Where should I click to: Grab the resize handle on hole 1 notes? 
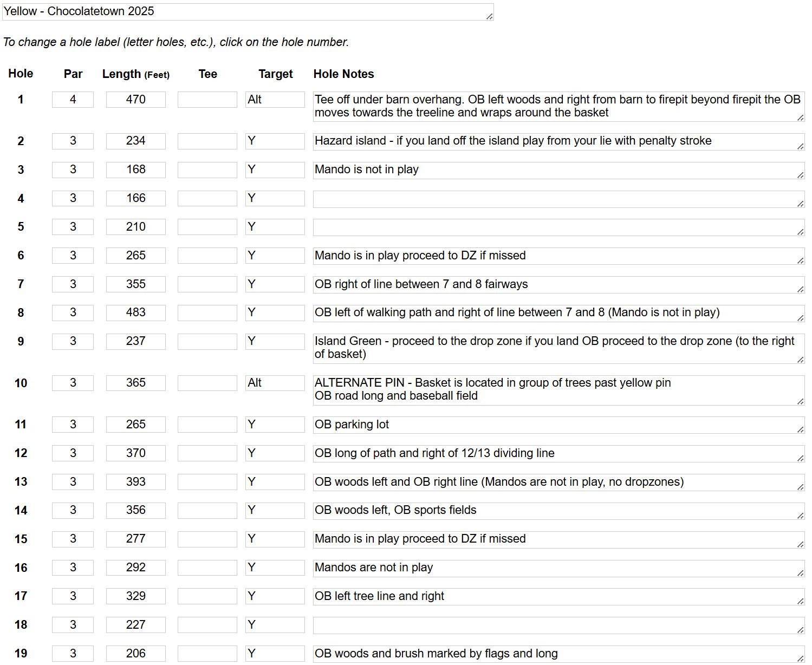click(801, 118)
